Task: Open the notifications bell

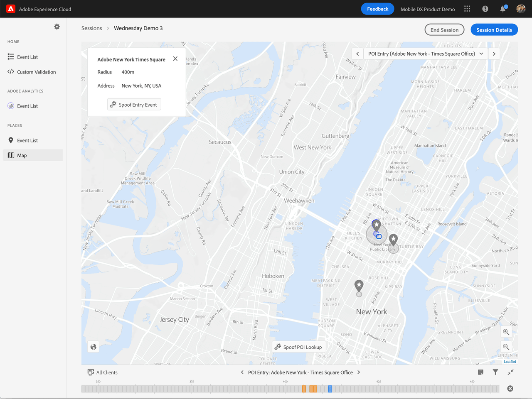Action: (503, 9)
